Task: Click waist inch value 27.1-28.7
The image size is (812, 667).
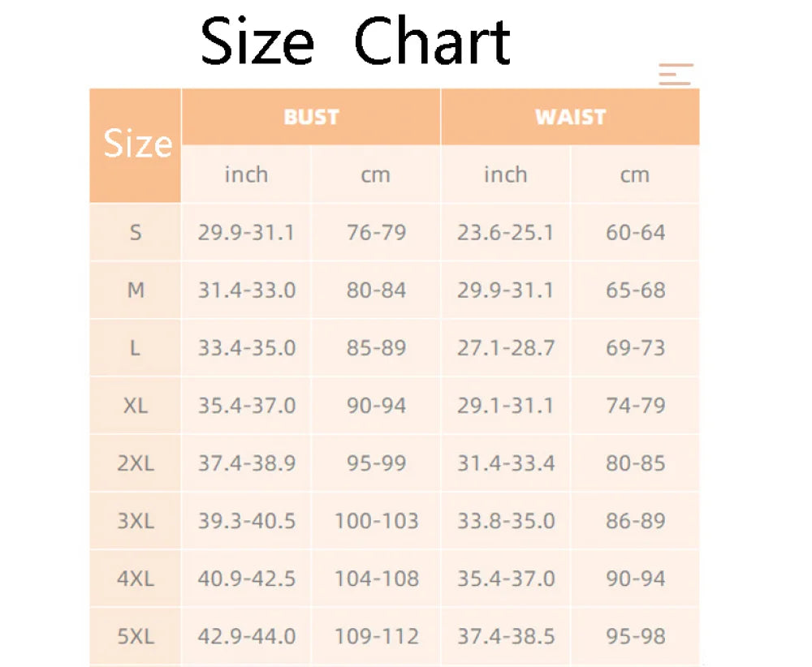Action: [x=505, y=348]
